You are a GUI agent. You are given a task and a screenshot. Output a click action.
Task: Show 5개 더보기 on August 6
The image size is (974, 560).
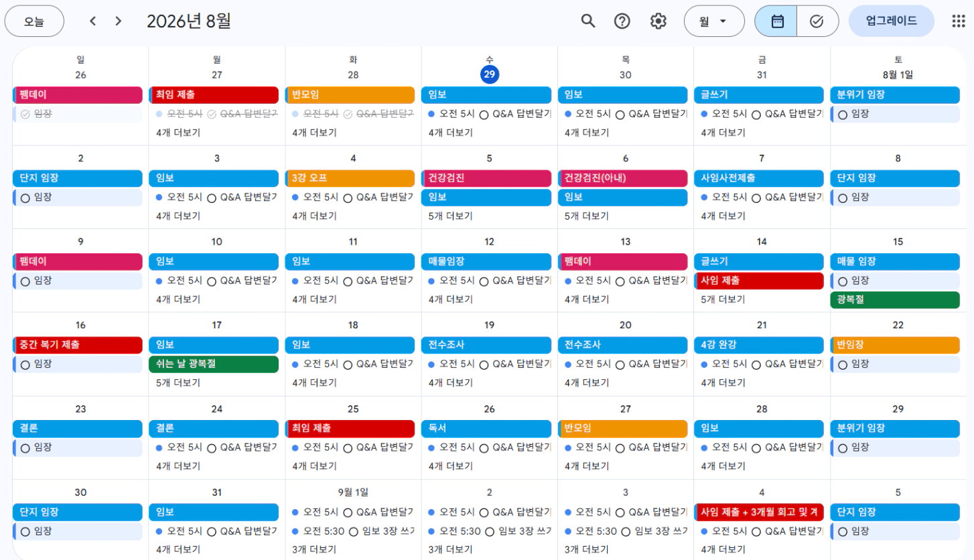(587, 216)
